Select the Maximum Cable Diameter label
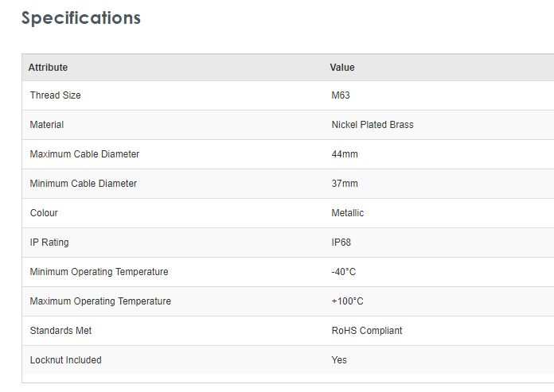Screen dimensions: 554x392 coord(84,154)
